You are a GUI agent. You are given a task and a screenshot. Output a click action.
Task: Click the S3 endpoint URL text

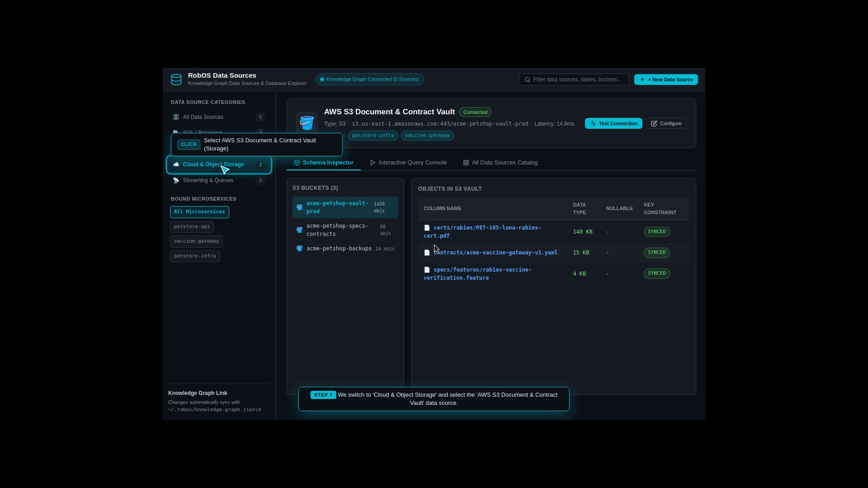(x=440, y=124)
